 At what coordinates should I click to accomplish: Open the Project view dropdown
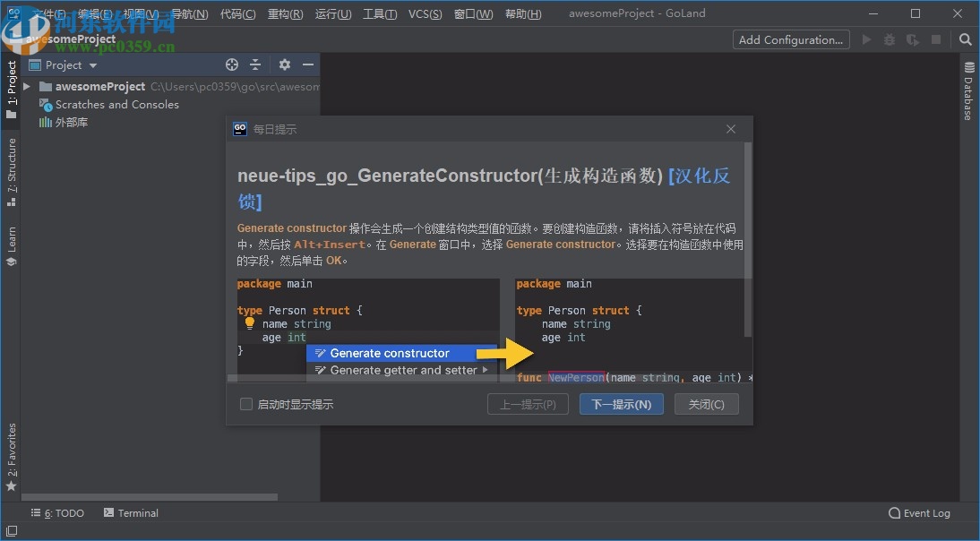tap(63, 64)
